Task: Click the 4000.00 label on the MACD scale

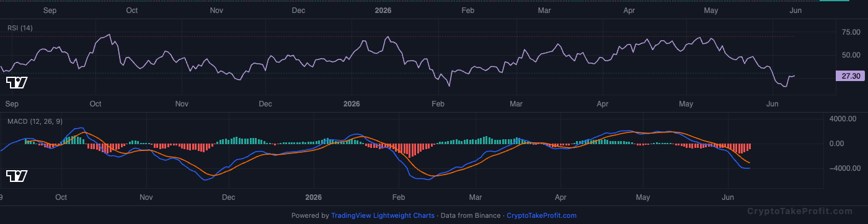Action: click(843, 118)
